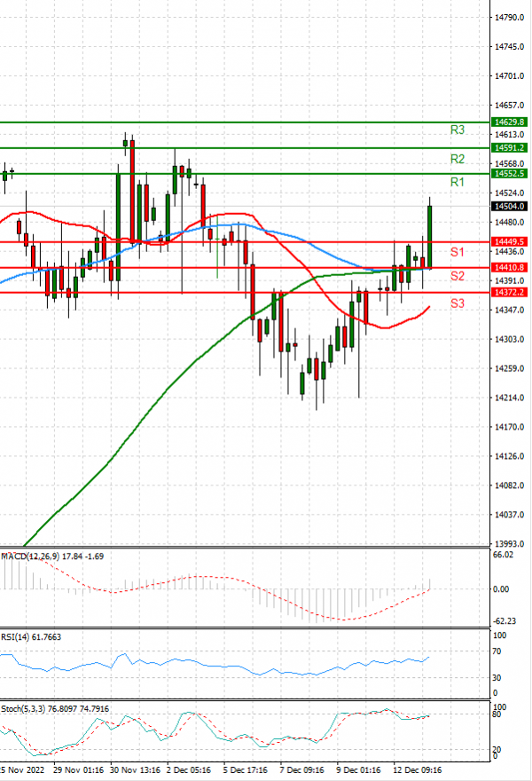Viewport: 532px width, 781px height.
Task: Click the 5 Dec 17:16 time label
Action: pos(246,770)
